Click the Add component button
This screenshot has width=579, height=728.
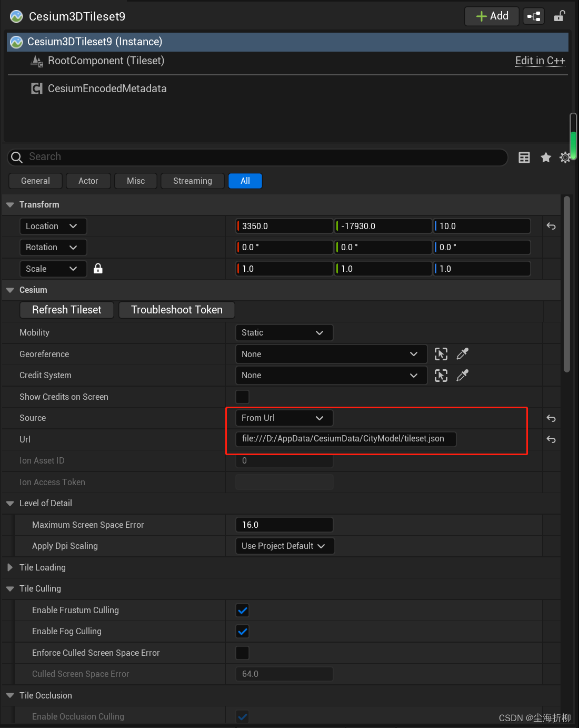tap(492, 16)
